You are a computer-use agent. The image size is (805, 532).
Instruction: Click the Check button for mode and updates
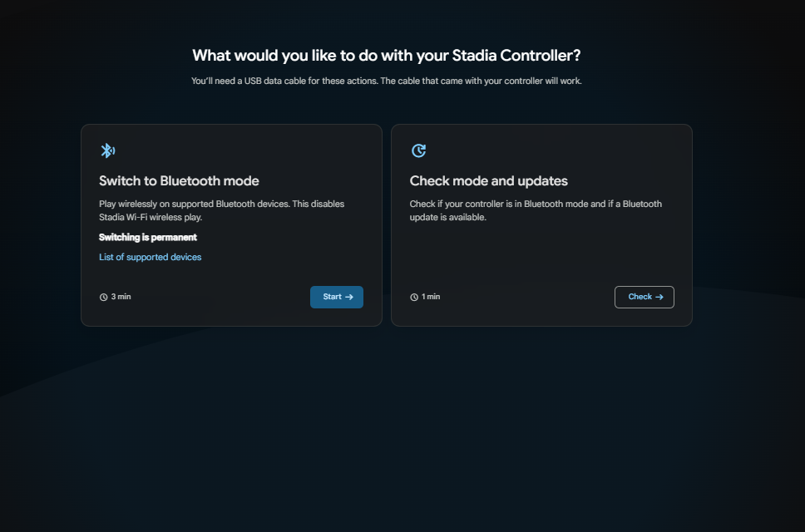pos(644,297)
